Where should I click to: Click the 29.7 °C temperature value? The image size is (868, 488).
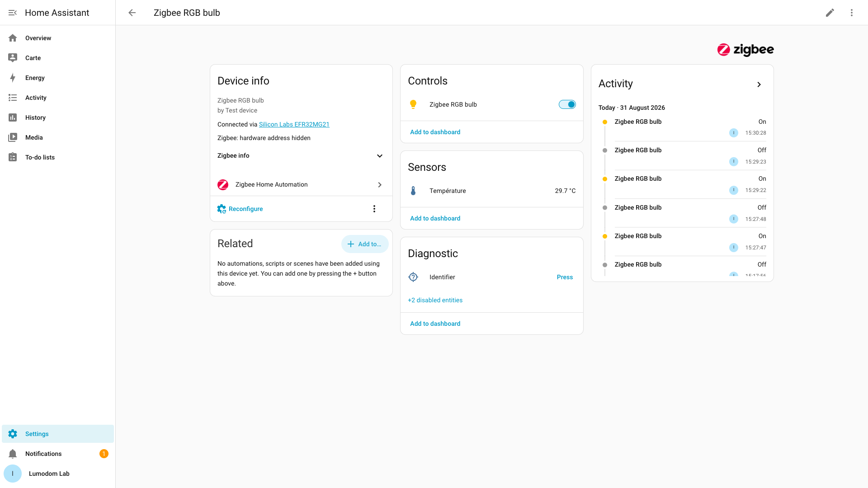coord(565,191)
